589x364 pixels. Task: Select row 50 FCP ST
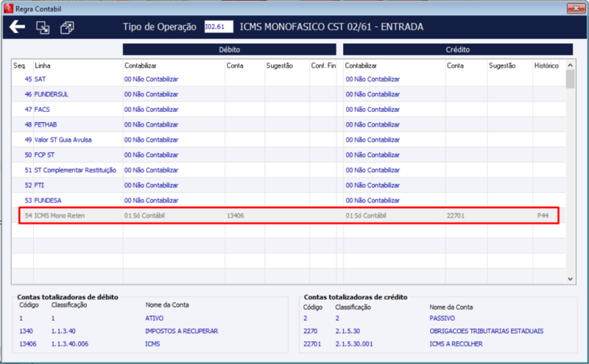288,155
